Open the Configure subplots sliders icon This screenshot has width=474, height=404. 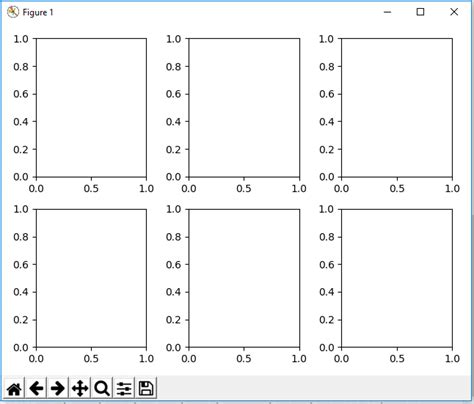tap(124, 388)
